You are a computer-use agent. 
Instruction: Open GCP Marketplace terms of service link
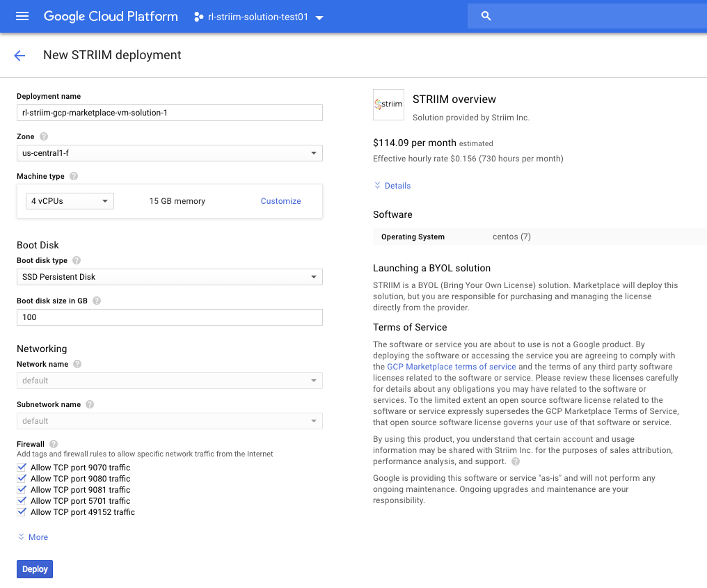pyautogui.click(x=452, y=367)
